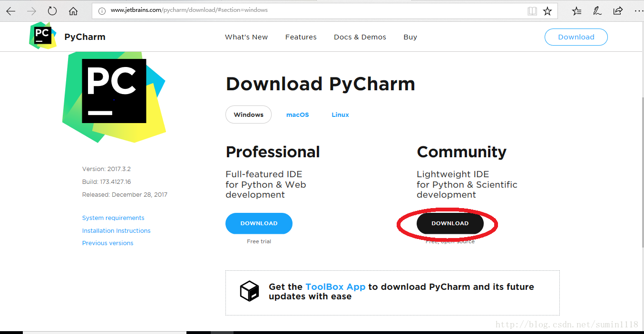This screenshot has height=334, width=644.
Task: Click the large PyCharm logo image
Action: pyautogui.click(x=114, y=96)
